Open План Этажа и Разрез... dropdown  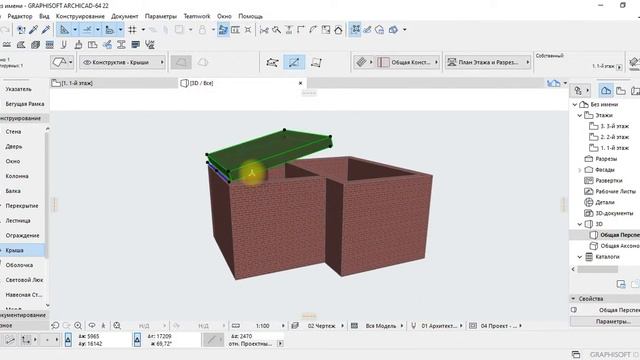pyautogui.click(x=488, y=62)
